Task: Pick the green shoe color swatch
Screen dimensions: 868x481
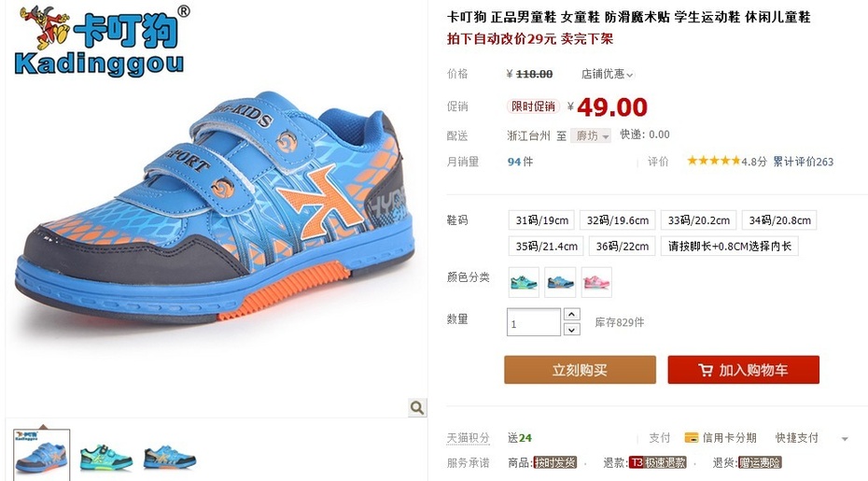Action: tap(524, 283)
